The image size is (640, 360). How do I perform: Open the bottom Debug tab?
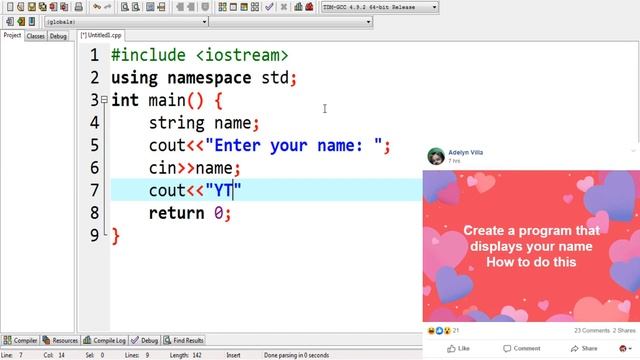pos(145,340)
